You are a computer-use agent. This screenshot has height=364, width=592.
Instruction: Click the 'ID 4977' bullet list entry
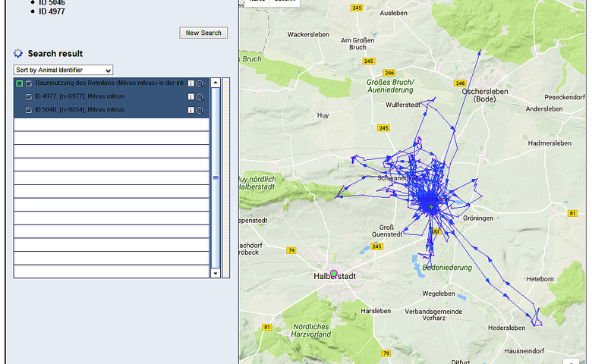(x=52, y=11)
